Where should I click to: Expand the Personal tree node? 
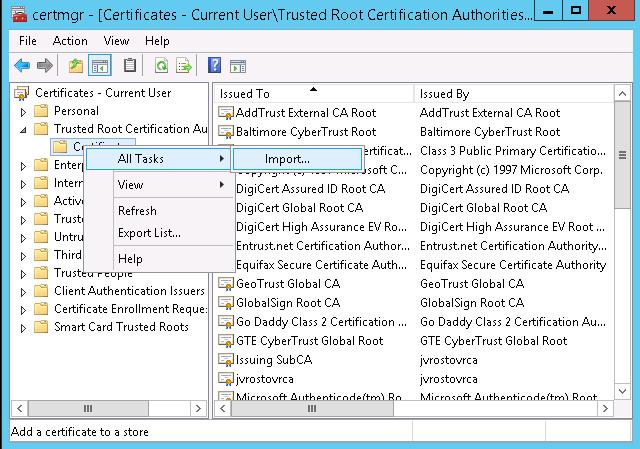coord(23,112)
